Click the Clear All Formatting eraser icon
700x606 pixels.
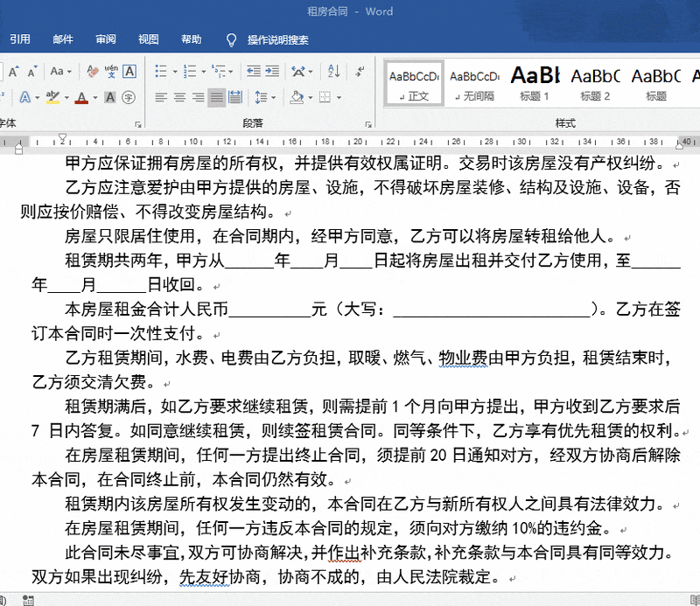coord(91,71)
